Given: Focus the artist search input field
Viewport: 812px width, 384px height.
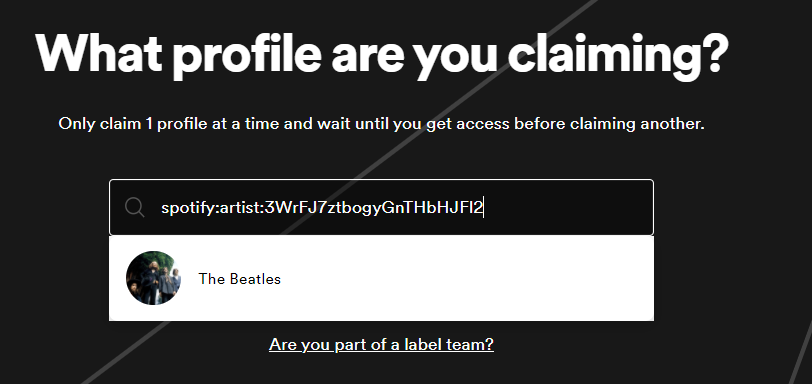Looking at the screenshot, I should [381, 208].
